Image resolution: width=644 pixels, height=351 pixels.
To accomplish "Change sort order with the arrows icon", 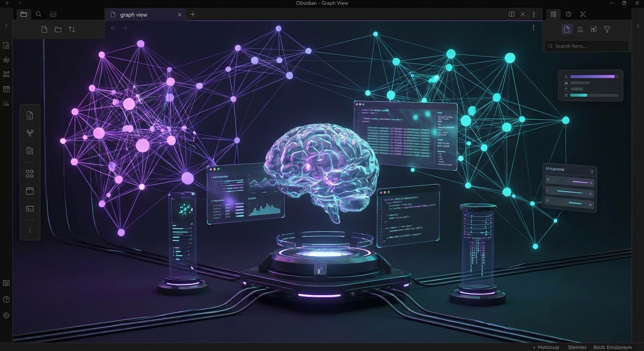I will click(x=72, y=29).
